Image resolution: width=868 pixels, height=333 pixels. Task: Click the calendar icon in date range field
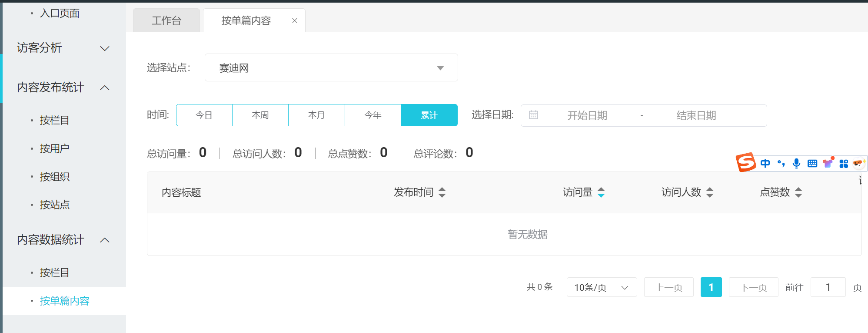(534, 115)
